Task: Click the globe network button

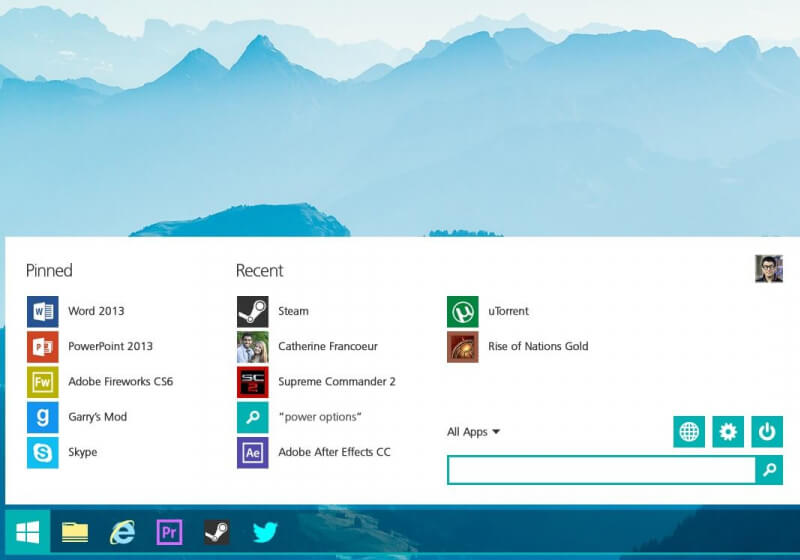Action: click(689, 431)
